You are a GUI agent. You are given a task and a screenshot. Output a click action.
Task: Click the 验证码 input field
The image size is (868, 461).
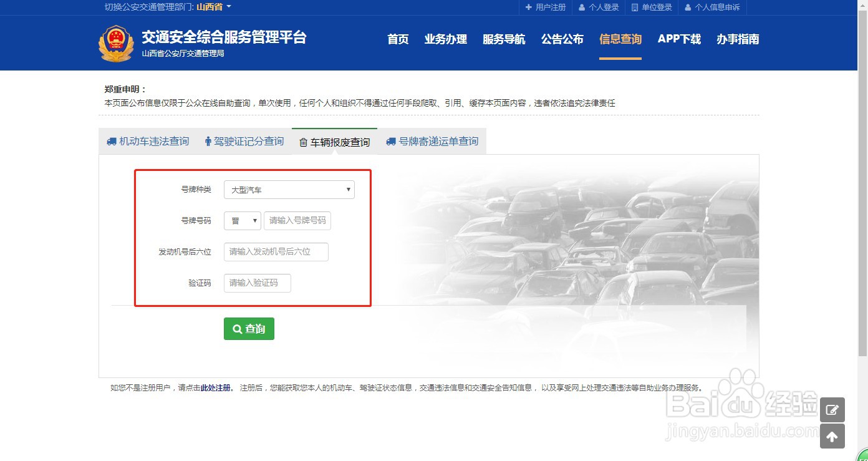[258, 283]
